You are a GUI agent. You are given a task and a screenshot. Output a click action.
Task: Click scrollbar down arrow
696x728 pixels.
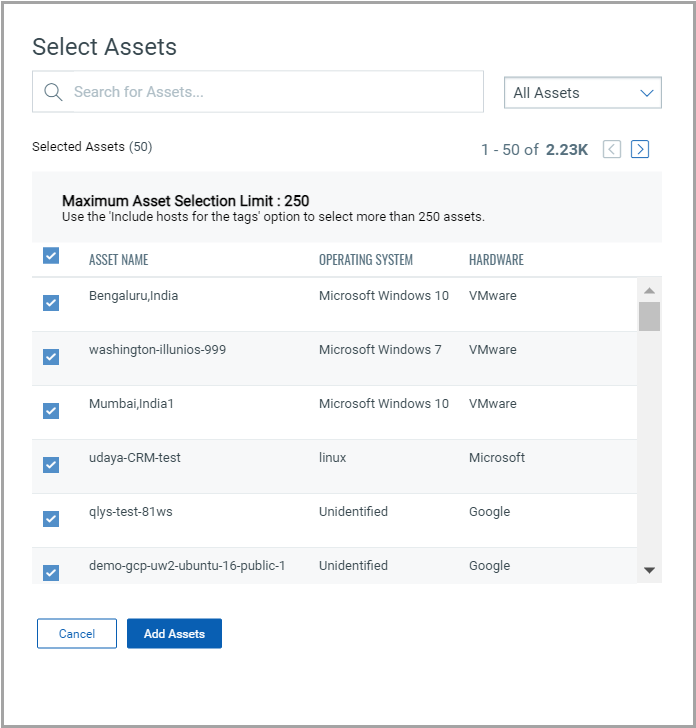point(649,570)
